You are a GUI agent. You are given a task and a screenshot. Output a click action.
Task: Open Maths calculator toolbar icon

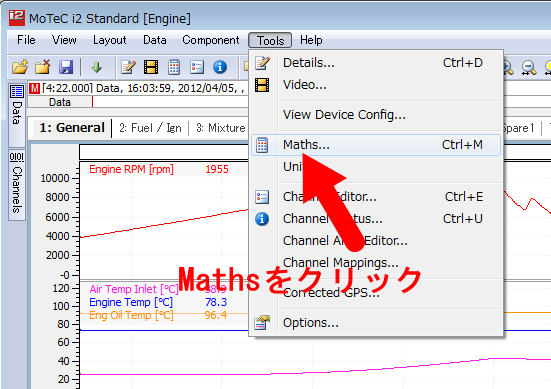[x=174, y=67]
